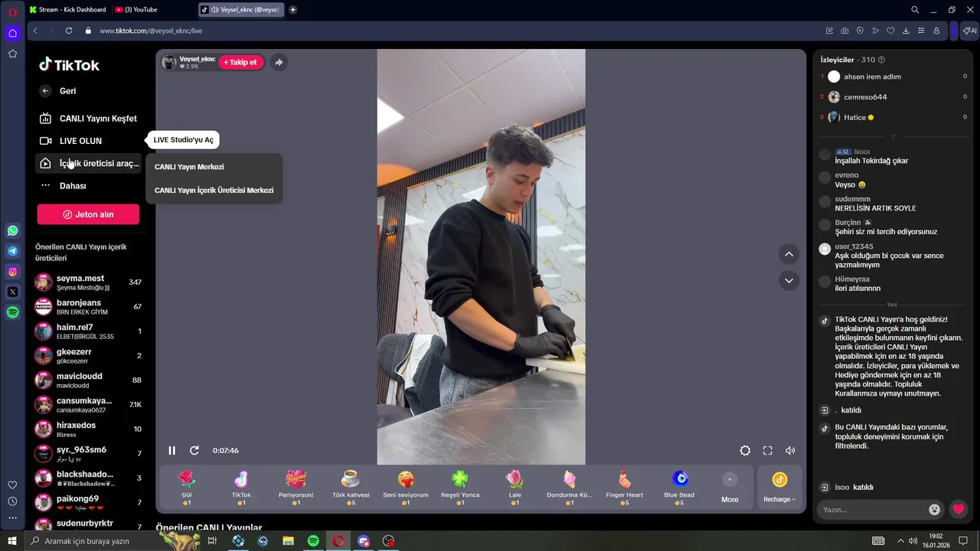980x551 pixels.
Task: Open Instagram in Opera sidebar
Action: click(x=12, y=272)
